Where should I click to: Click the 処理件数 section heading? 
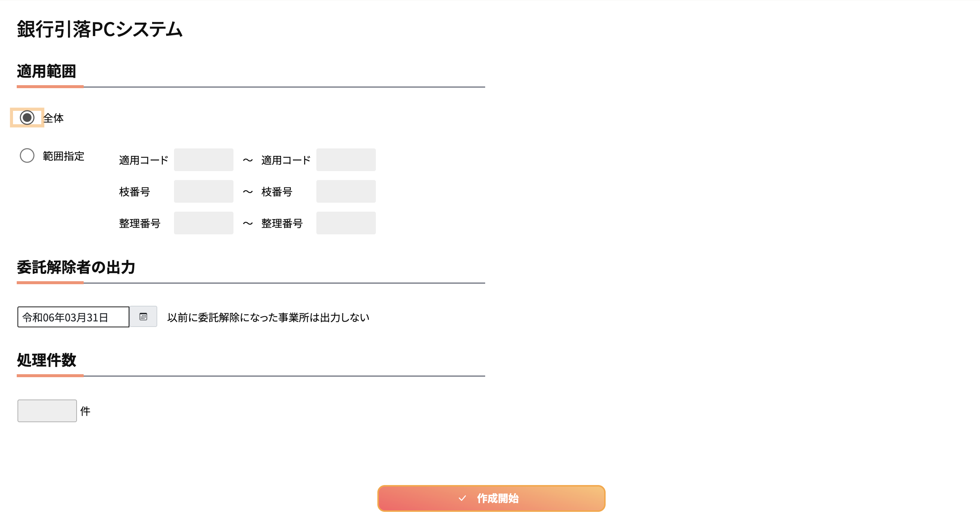point(46,360)
